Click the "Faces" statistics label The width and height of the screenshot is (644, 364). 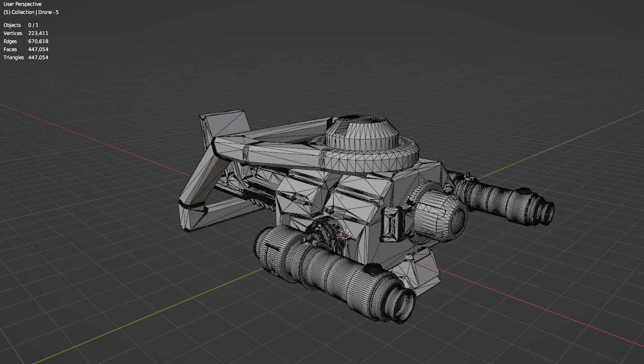10,49
